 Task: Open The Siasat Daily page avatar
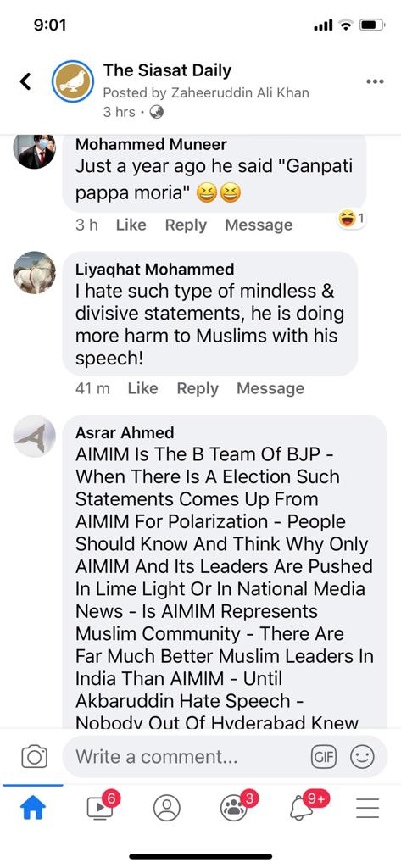tap(73, 81)
